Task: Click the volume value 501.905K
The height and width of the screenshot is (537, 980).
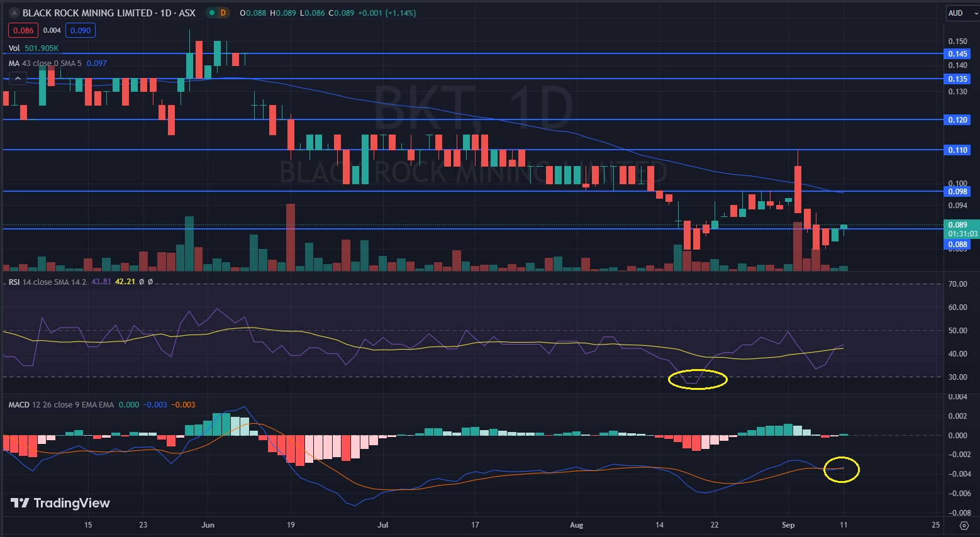Action: click(x=42, y=48)
